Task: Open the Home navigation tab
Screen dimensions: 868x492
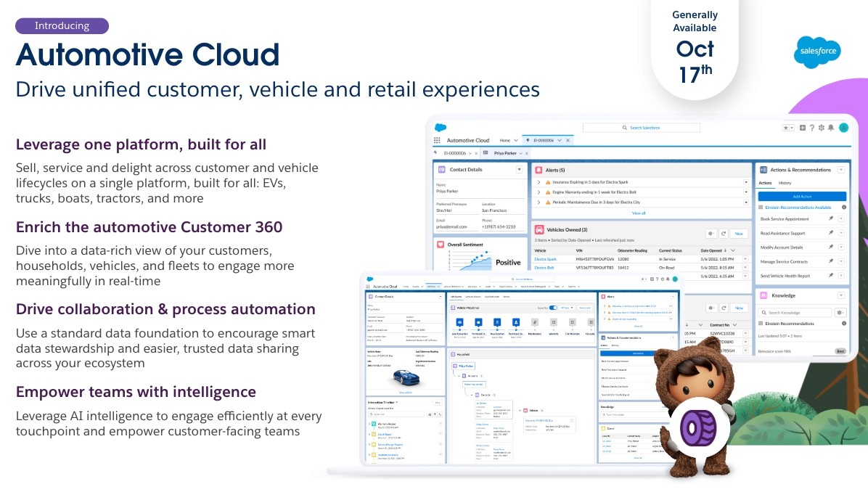Action: tap(505, 141)
